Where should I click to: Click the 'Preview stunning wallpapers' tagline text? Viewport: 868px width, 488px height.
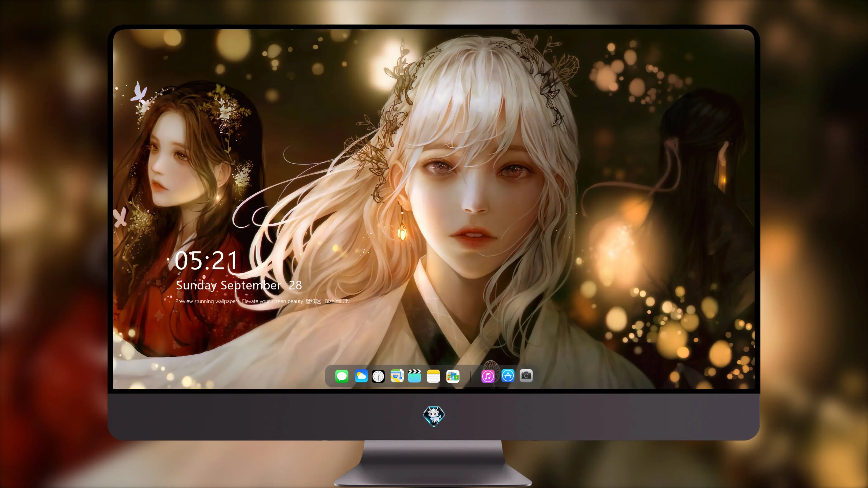(x=262, y=301)
